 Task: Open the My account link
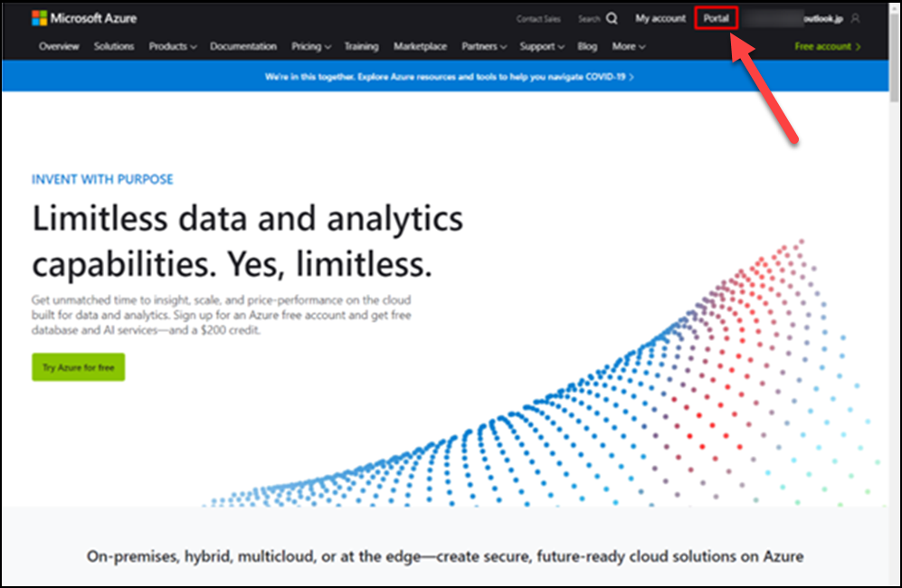click(660, 18)
